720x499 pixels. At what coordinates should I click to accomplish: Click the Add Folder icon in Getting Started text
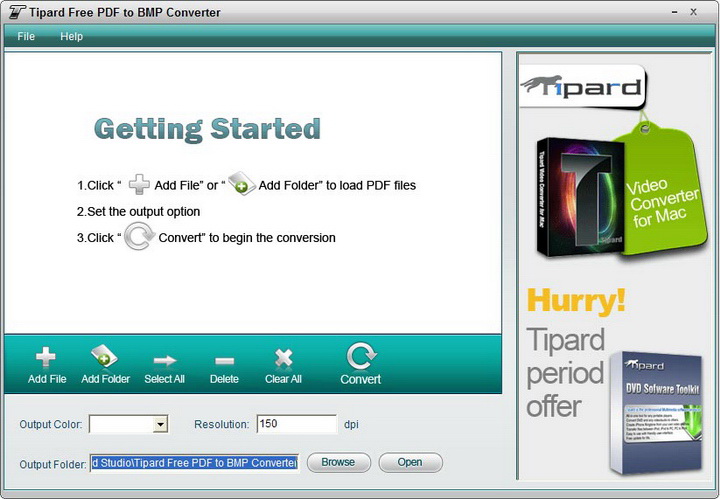tap(242, 184)
